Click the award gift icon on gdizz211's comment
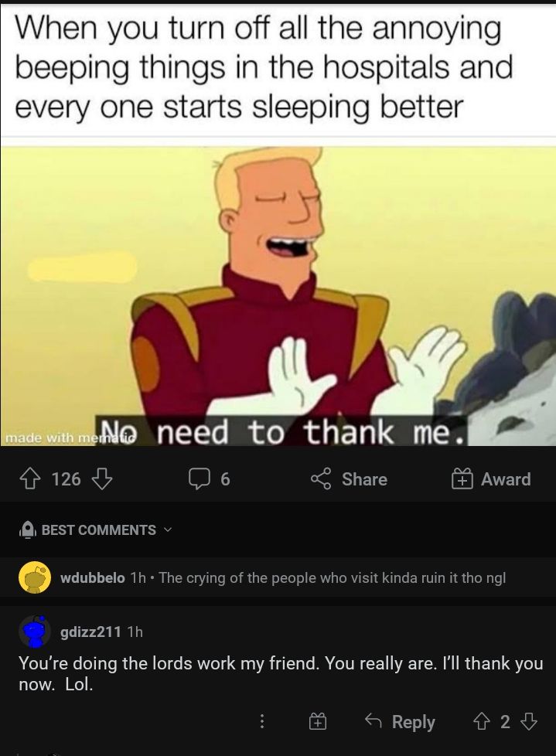 click(x=317, y=722)
